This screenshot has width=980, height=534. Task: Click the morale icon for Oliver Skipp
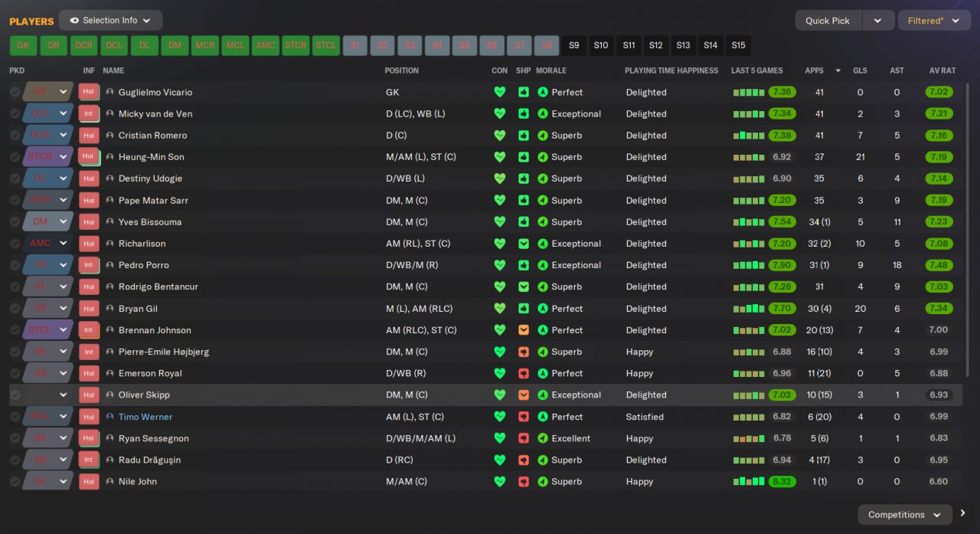[x=543, y=395]
